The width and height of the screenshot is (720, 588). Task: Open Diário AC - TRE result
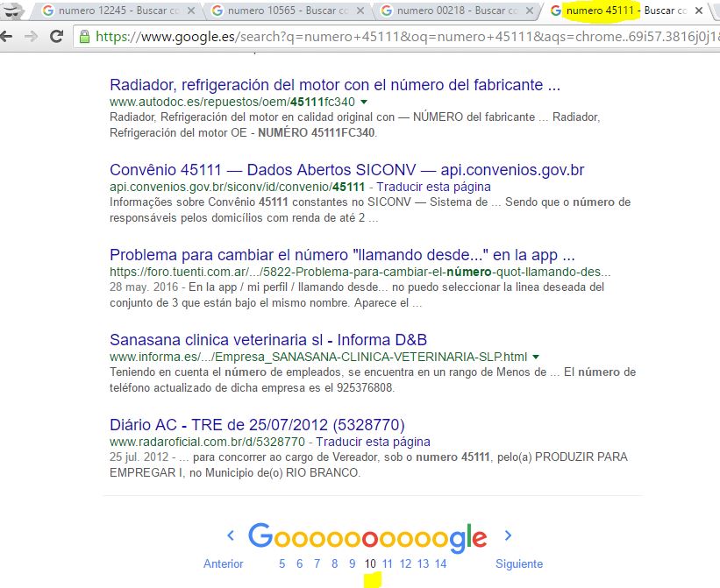(257, 425)
